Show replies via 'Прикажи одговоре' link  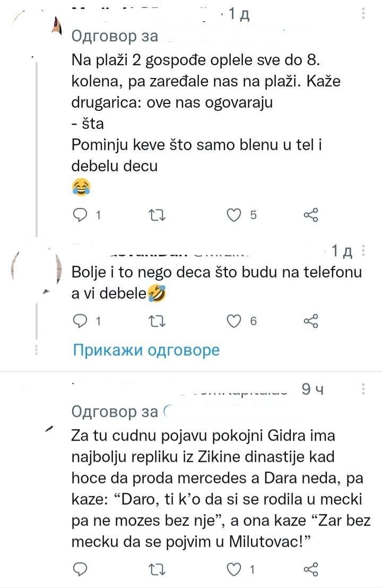click(x=146, y=350)
